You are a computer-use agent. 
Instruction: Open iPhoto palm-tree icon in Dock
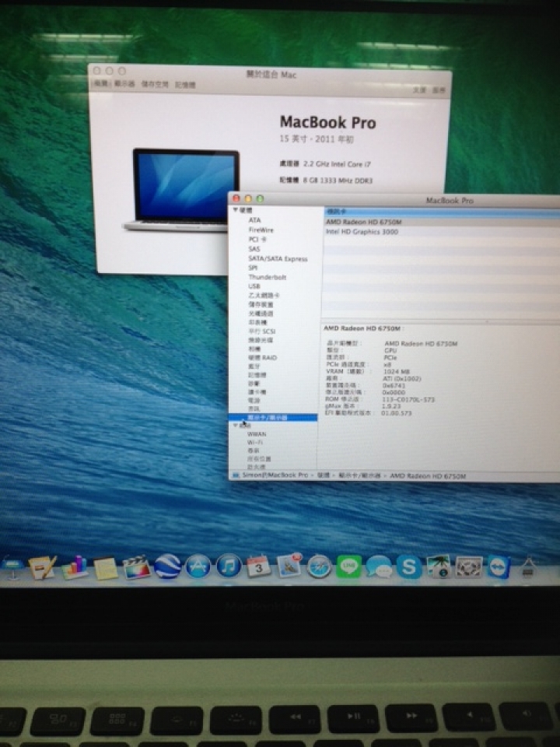439,567
